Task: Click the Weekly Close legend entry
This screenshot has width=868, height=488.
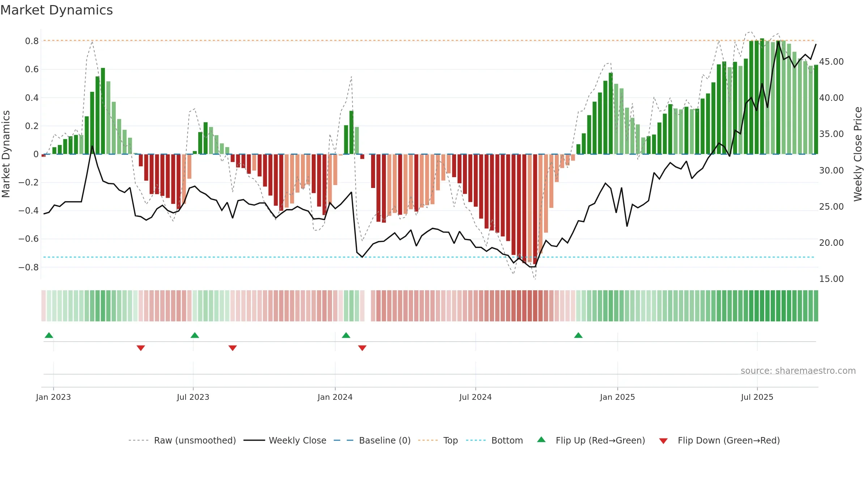Action: pos(285,440)
